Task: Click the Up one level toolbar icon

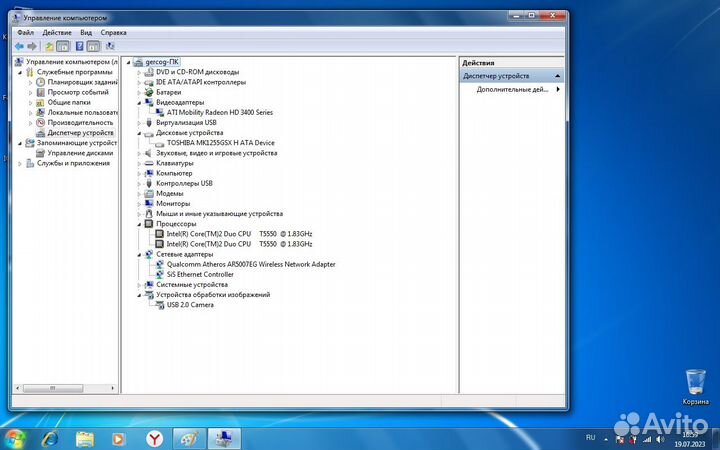Action: point(49,46)
